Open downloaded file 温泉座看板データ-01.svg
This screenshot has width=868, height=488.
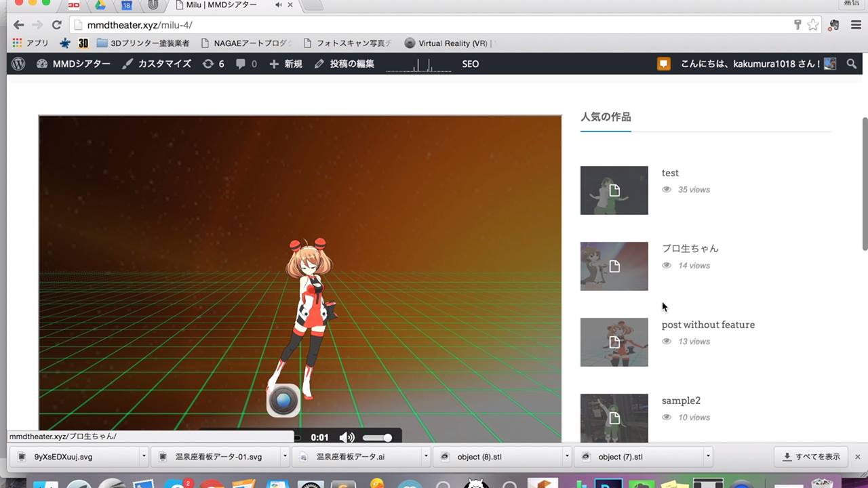coord(217,457)
